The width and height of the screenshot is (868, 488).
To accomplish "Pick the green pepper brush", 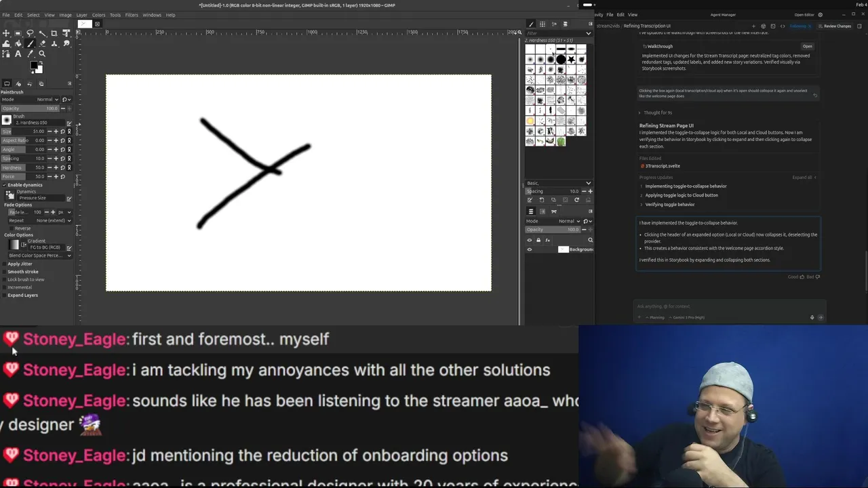I will (x=561, y=142).
